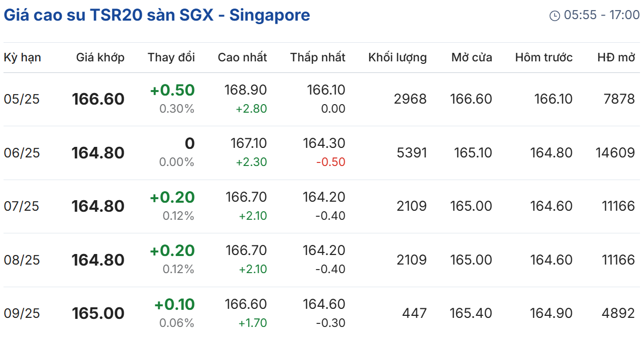Click the Khối lượng column header

(x=397, y=57)
